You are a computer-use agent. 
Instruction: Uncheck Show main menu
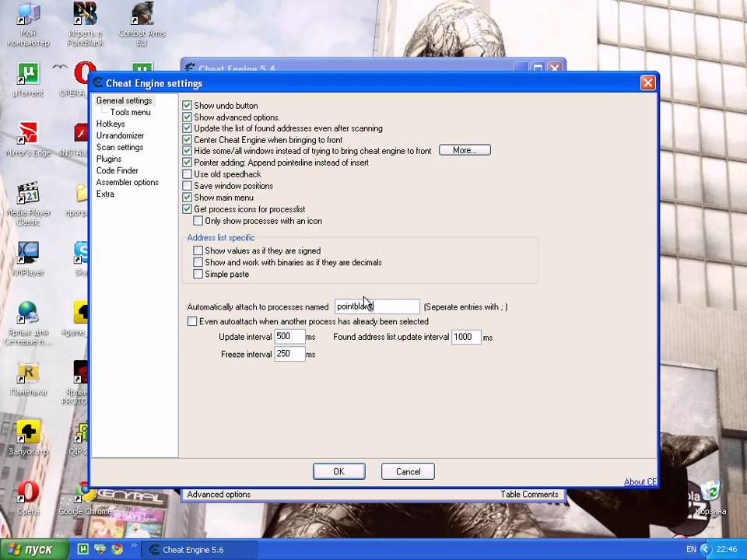click(188, 197)
